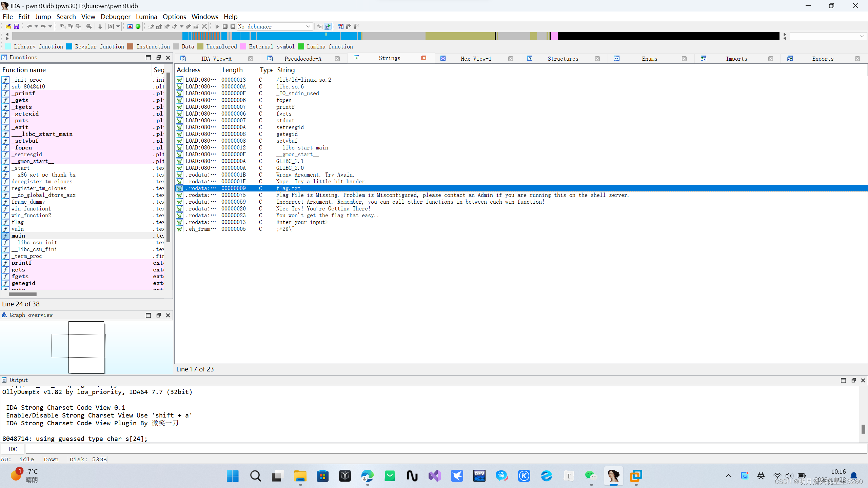Switch to the Pseudocode-A tab
The height and width of the screenshot is (488, 868).
tap(303, 59)
